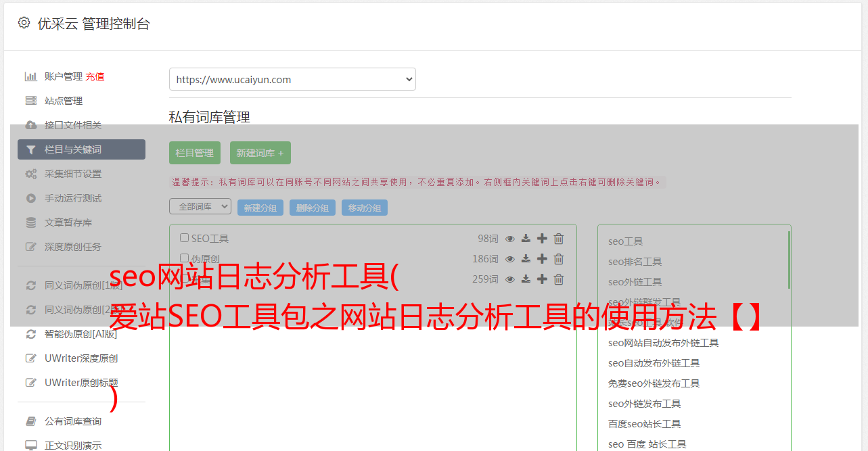Click the plus icon on 伪原创 row

tap(542, 259)
